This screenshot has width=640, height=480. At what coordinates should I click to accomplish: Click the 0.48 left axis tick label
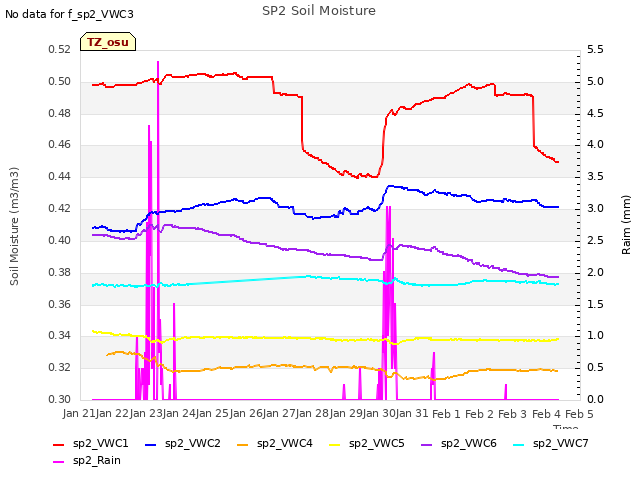point(60,113)
